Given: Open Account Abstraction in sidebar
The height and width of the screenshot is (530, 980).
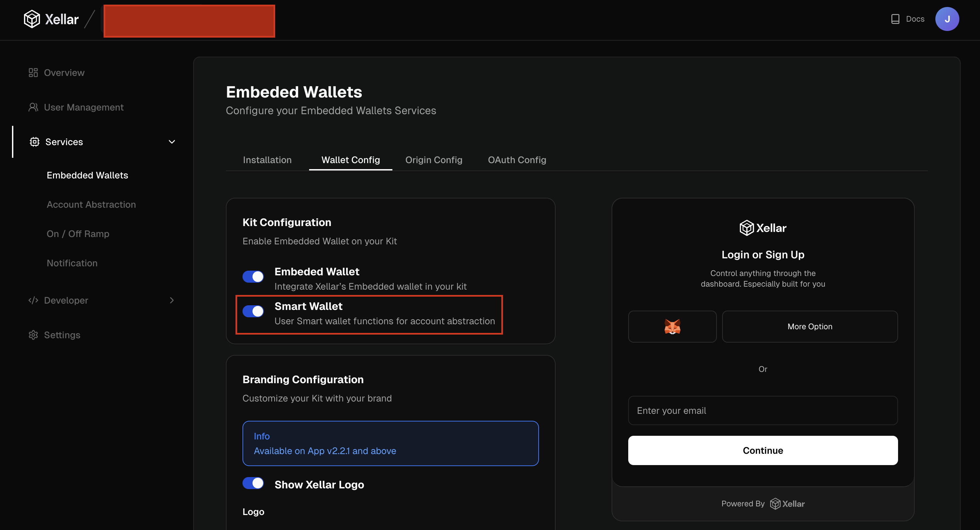Looking at the screenshot, I should tap(91, 204).
